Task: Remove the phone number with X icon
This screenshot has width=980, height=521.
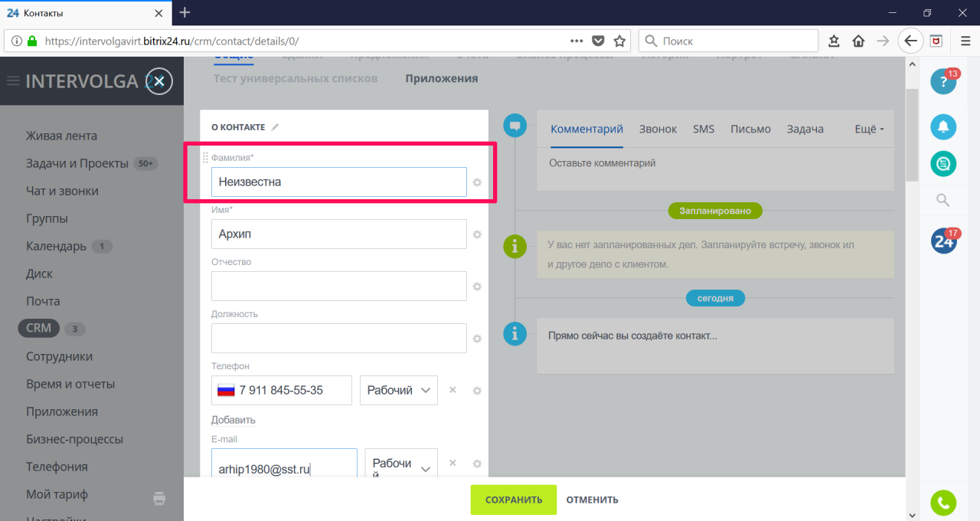Action: [452, 390]
